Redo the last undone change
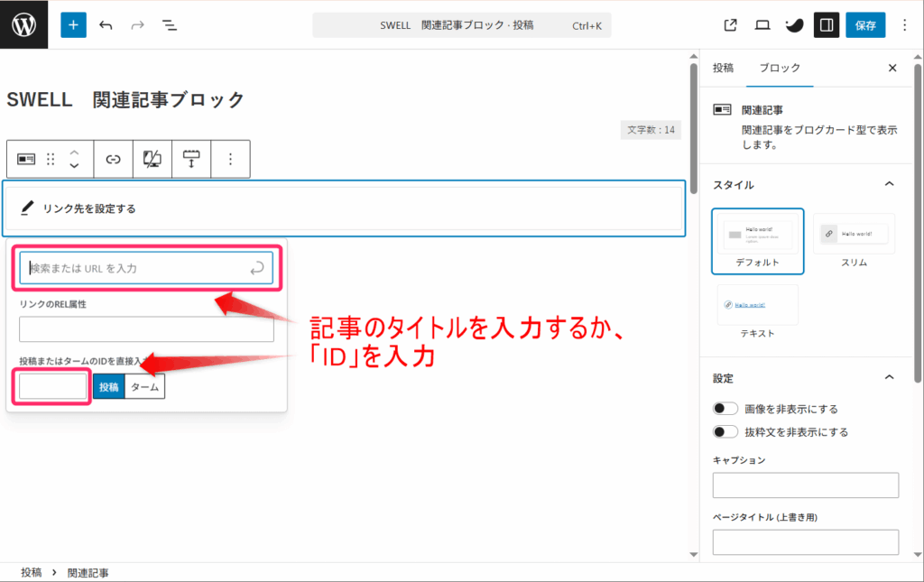The width and height of the screenshot is (924, 582). point(137,24)
